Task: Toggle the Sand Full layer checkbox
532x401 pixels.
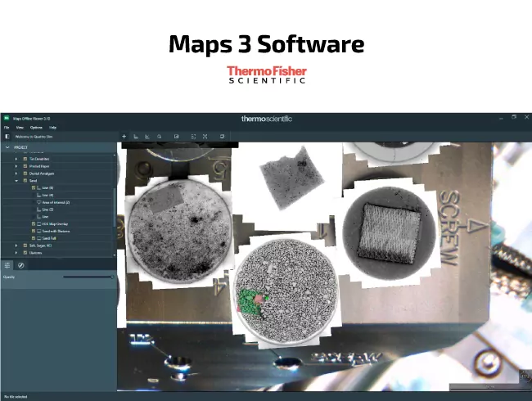Action: pyautogui.click(x=34, y=238)
